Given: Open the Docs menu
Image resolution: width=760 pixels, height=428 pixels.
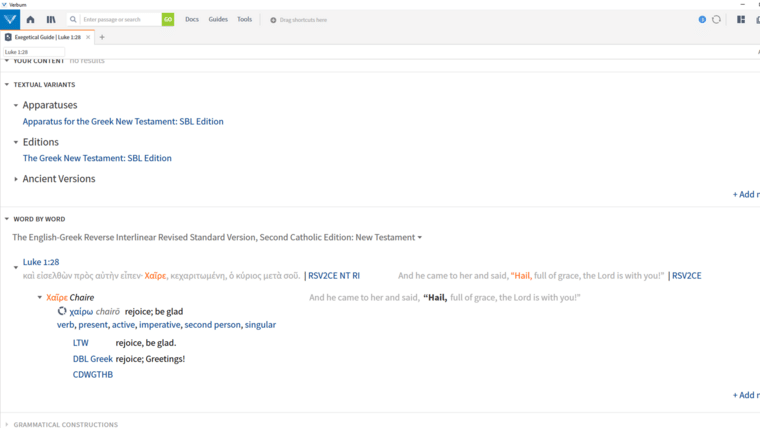Looking at the screenshot, I should 192,19.
